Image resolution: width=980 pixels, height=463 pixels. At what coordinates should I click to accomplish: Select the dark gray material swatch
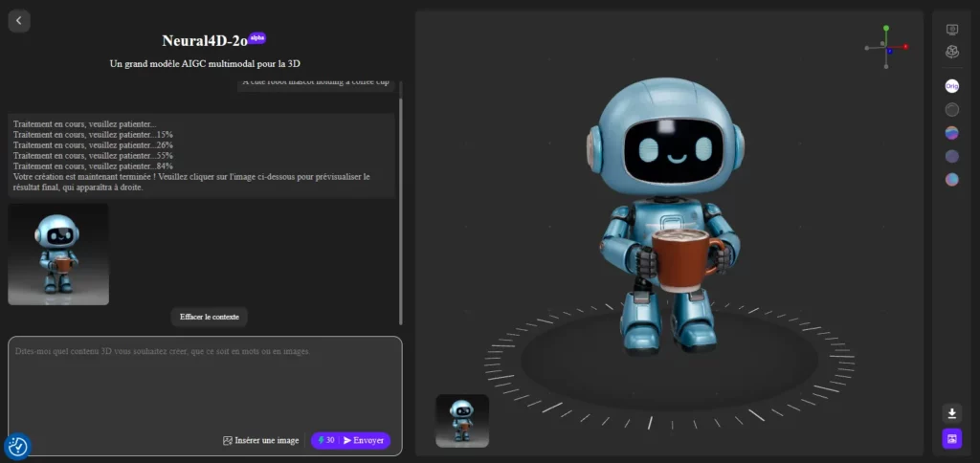[952, 109]
